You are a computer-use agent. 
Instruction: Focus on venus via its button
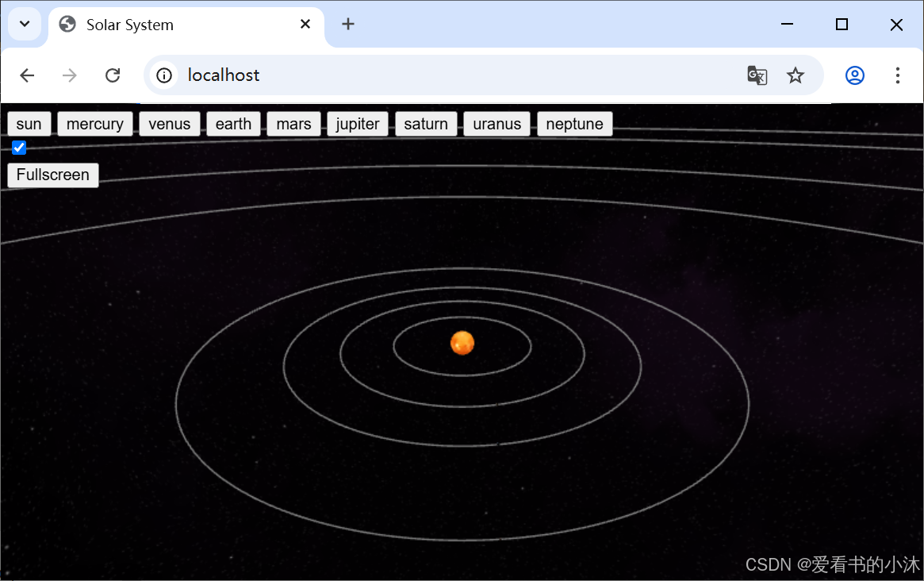[x=170, y=124]
